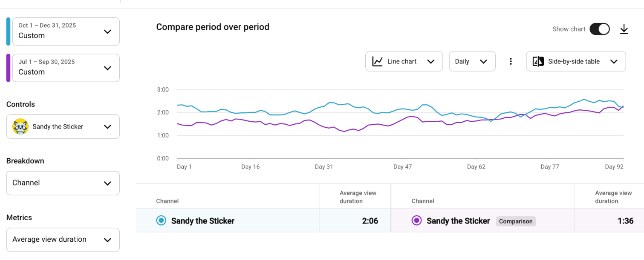Click the purple comparison period color bar

(8, 68)
